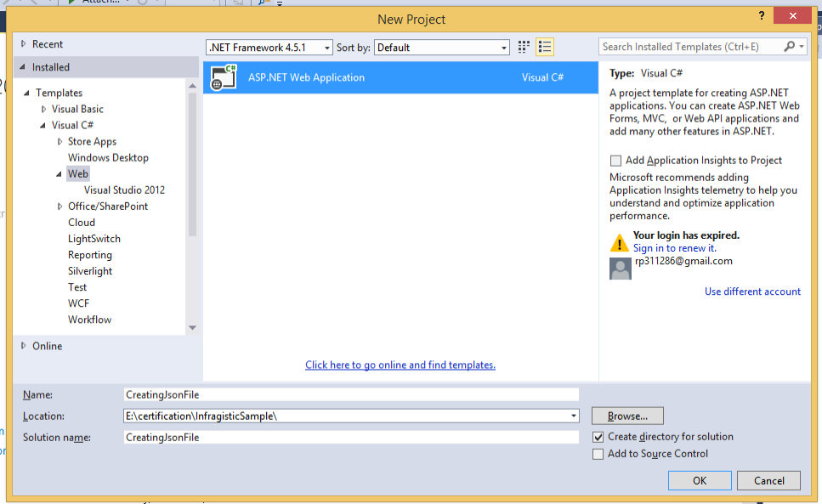Screen dimensions: 822x504
Task: Select Windows Desktop templates
Action: point(108,158)
